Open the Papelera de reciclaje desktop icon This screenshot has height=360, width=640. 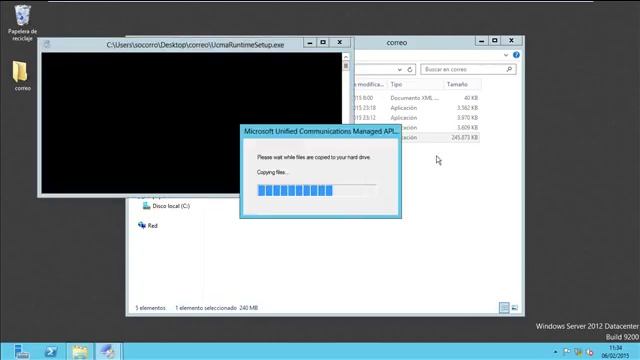[x=22, y=22]
